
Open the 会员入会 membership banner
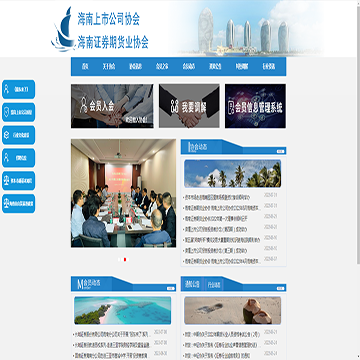(112, 106)
